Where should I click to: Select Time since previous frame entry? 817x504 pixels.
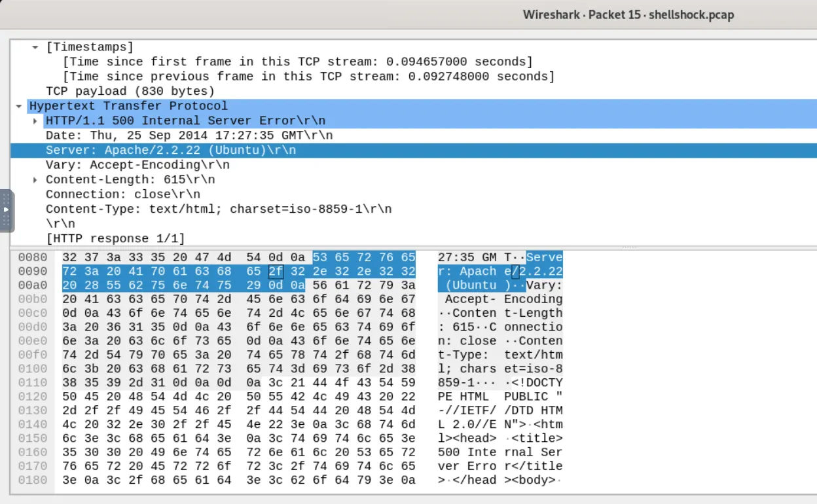308,77
